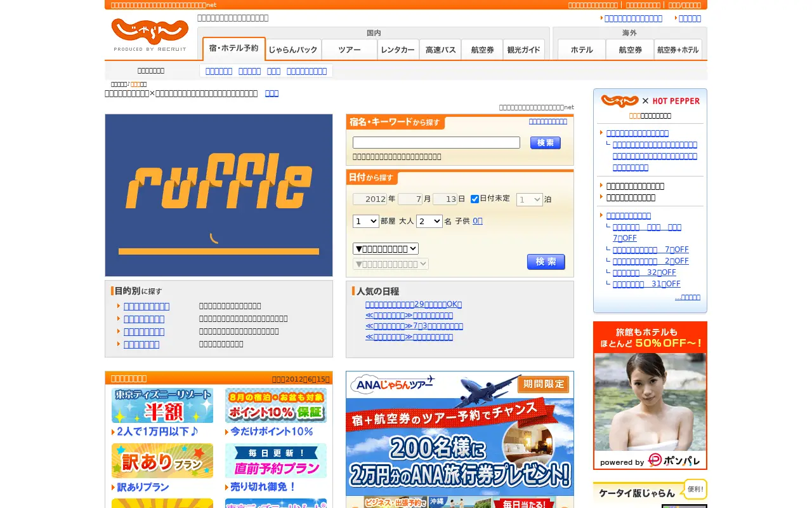Switch to the レンタカー tab

coord(398,50)
